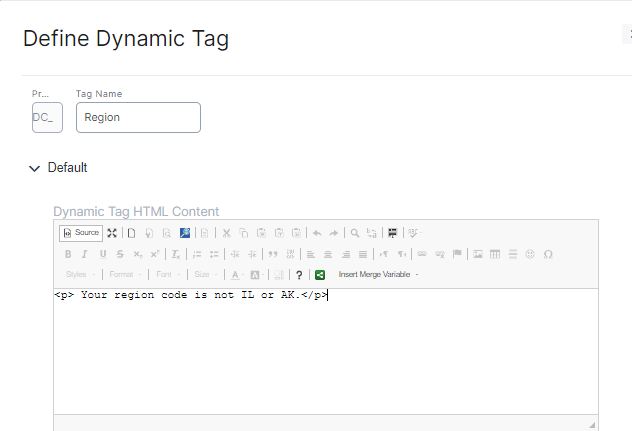Click the Cut scissors icon

[x=226, y=233]
